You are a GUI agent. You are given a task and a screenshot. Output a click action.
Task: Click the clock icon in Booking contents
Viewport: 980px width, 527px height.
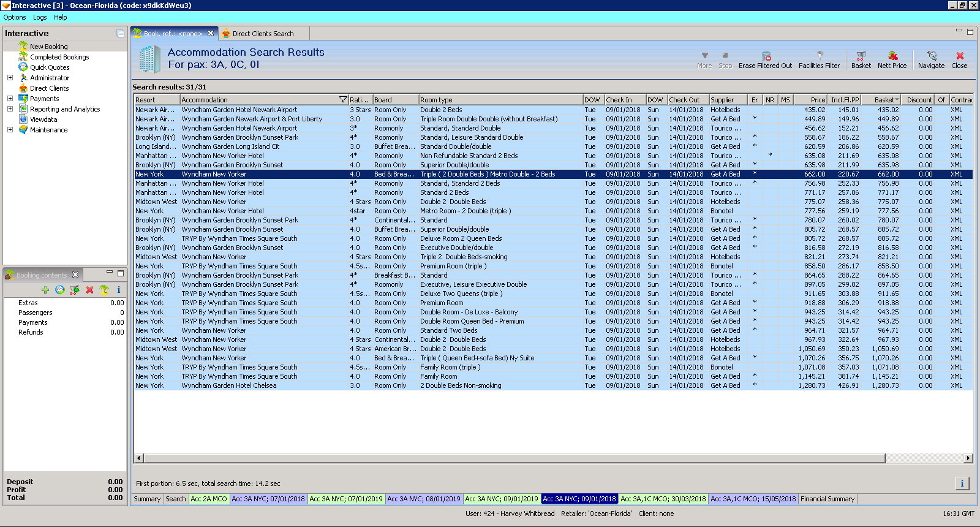click(x=59, y=290)
